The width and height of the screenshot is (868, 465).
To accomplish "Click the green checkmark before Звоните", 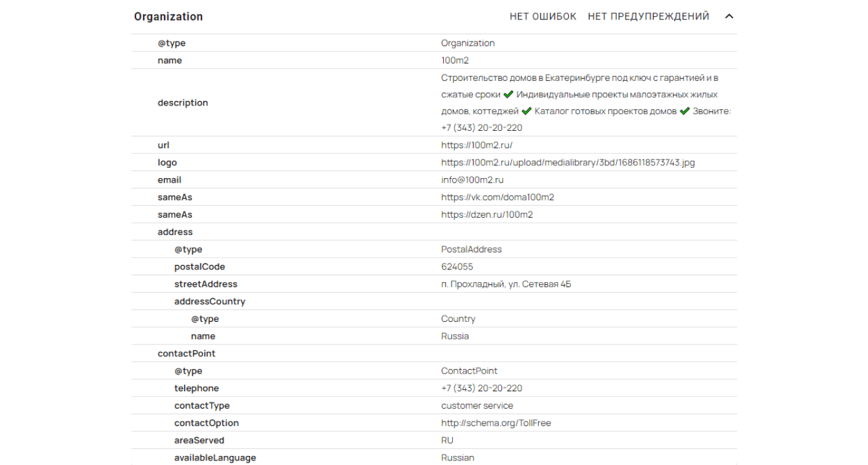I will pos(684,111).
